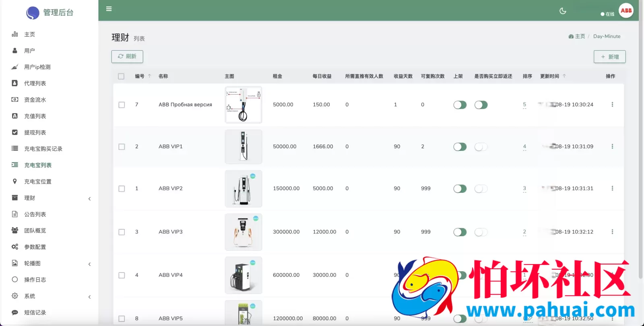Viewport: 644px width, 326px height.
Task: Edit sort order value 4
Action: click(524, 146)
